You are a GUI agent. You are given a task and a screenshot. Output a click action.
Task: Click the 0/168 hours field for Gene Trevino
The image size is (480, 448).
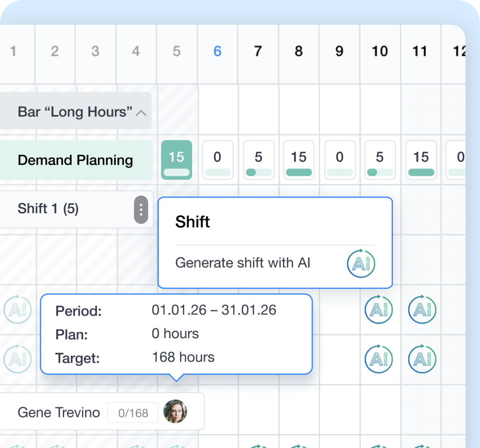click(132, 412)
